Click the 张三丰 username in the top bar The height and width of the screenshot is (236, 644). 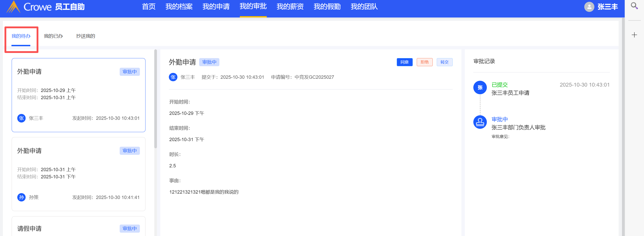[607, 7]
